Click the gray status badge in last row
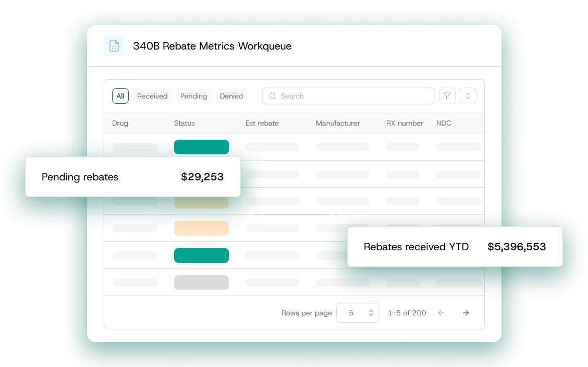The image size is (588, 367). [x=201, y=283]
